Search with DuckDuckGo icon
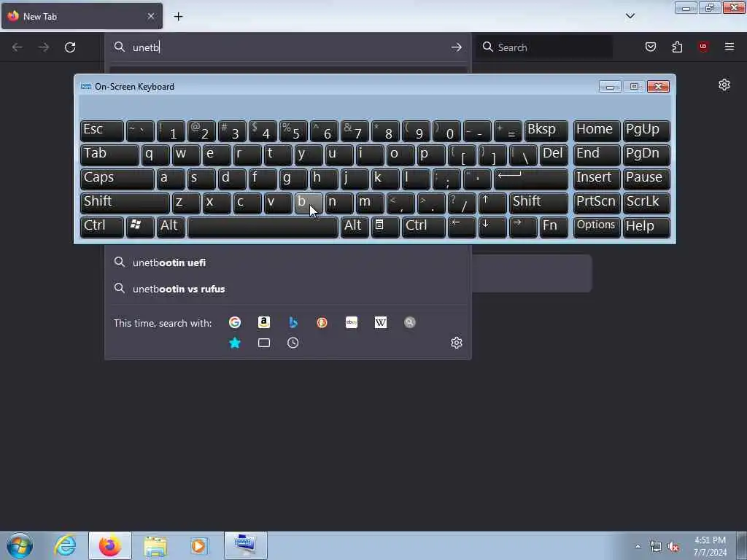 pyautogui.click(x=322, y=322)
